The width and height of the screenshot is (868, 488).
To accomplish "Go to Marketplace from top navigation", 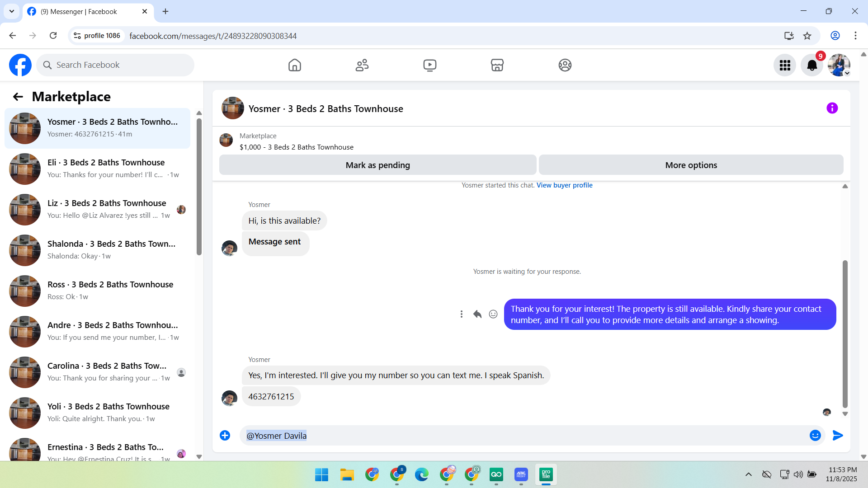I will (497, 65).
